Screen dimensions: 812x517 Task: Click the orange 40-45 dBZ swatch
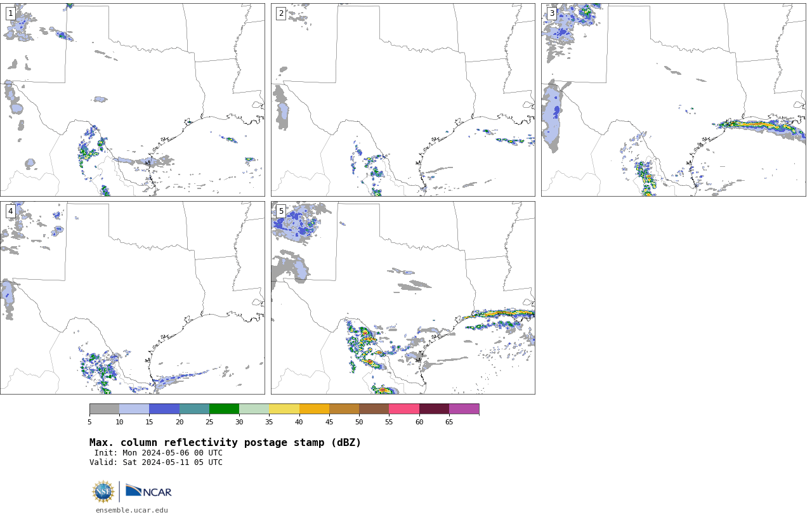(314, 409)
